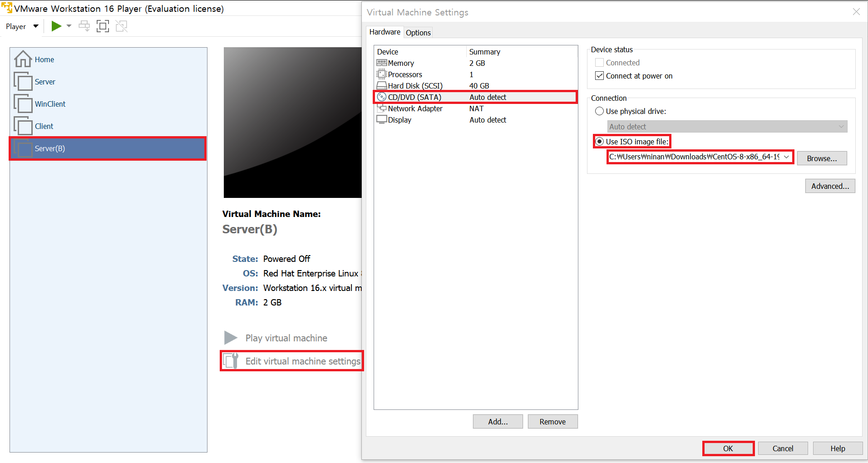The width and height of the screenshot is (868, 463).
Task: Select the Processors device icon
Action: [381, 74]
